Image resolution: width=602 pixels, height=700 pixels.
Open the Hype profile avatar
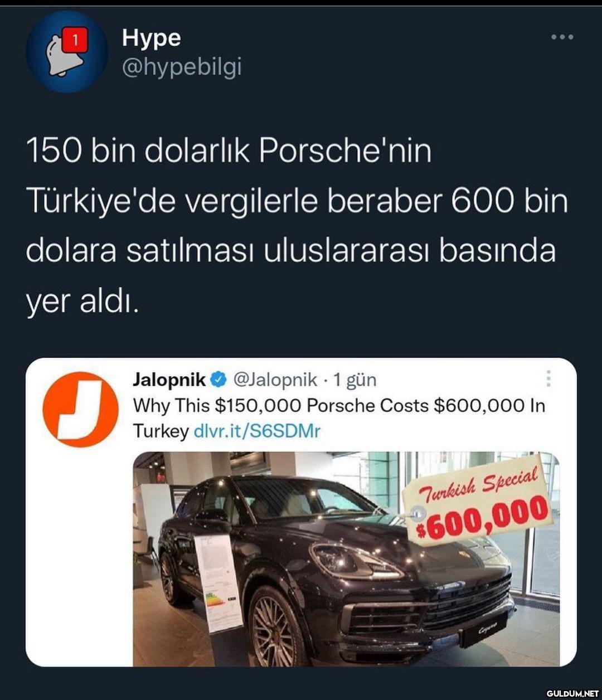click(67, 51)
